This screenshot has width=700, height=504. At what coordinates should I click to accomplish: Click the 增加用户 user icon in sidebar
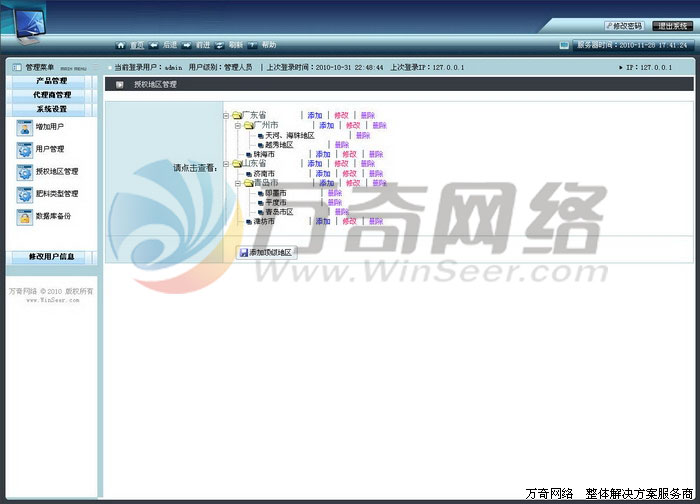click(x=25, y=128)
